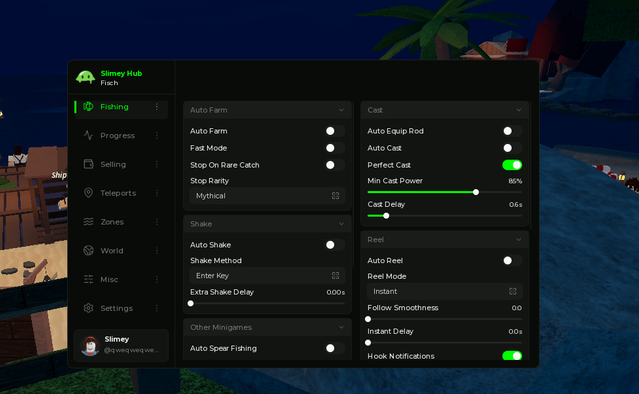Enable the Auto Farm toggle

(335, 131)
